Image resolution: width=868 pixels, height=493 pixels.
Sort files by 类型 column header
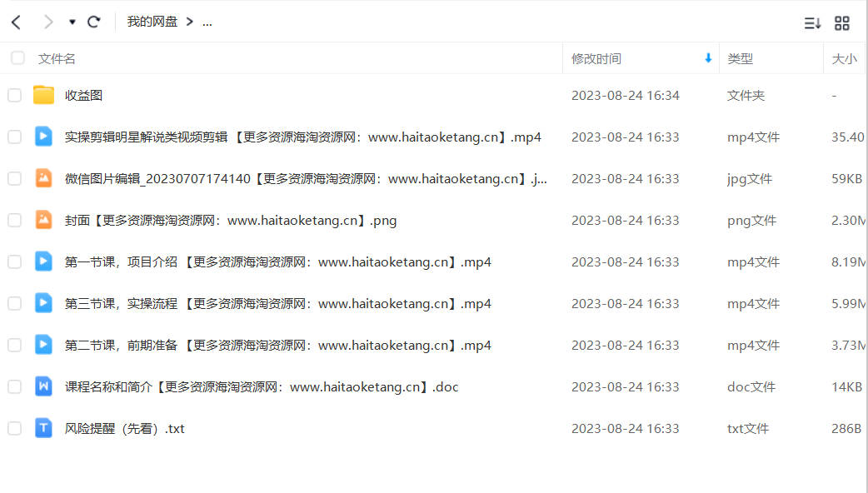coord(740,58)
